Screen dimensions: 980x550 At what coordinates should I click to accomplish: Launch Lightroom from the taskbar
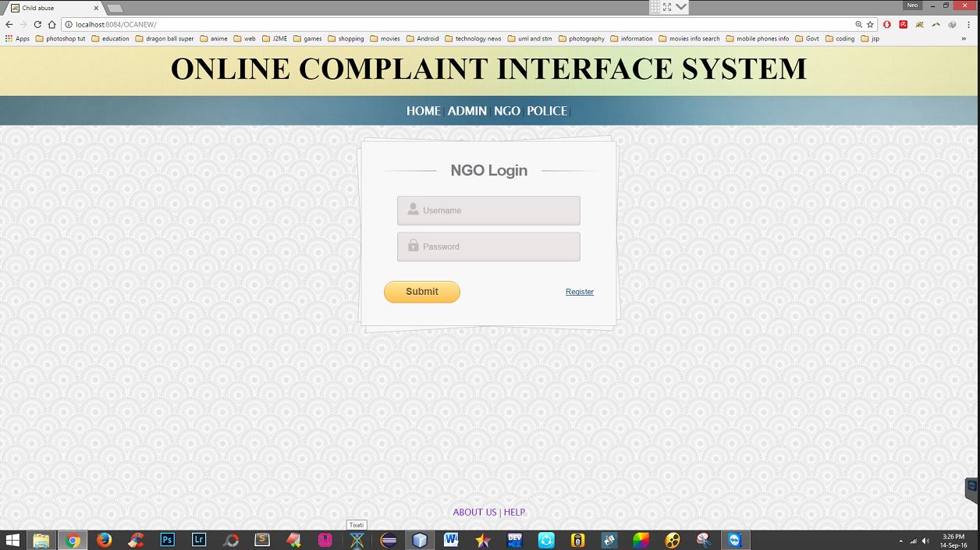(199, 540)
